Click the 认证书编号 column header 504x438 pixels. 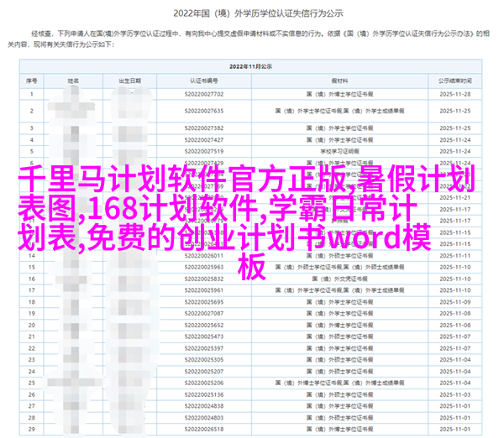pyautogui.click(x=206, y=81)
